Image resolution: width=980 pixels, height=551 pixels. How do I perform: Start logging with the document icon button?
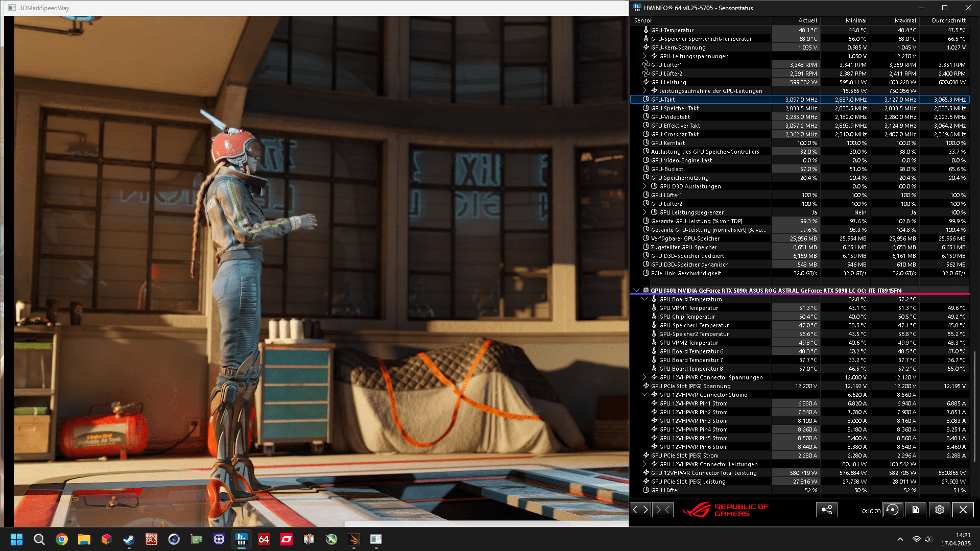pyautogui.click(x=915, y=510)
